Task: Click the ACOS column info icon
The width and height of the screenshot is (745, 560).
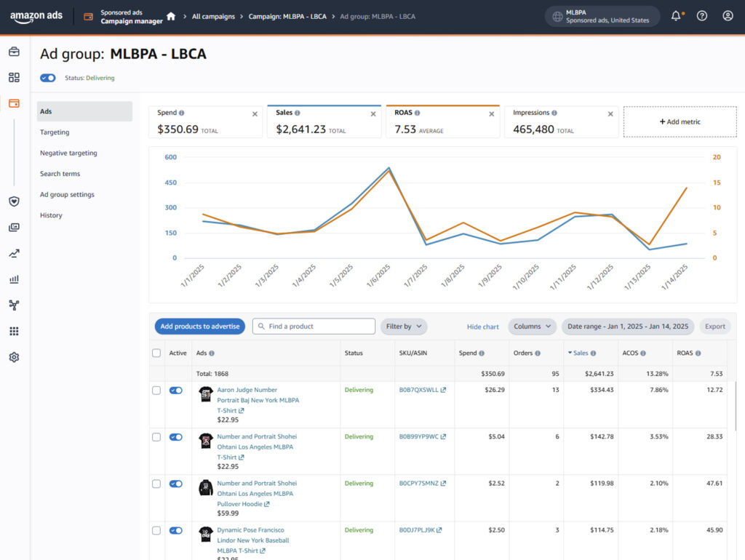Action: click(x=643, y=353)
